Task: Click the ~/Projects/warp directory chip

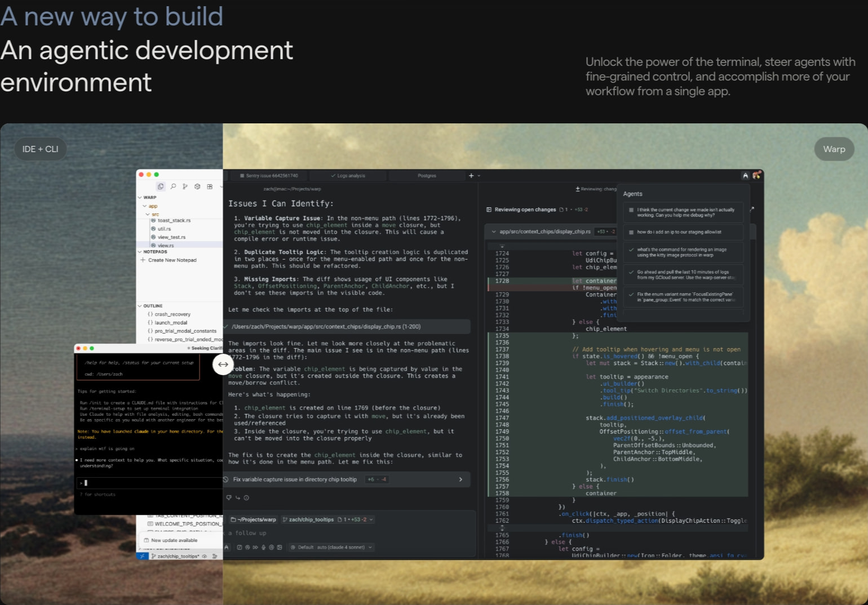Action: pos(254,519)
